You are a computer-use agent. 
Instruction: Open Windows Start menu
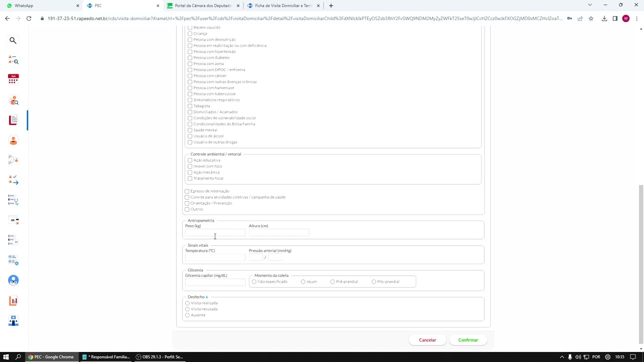[x=6, y=357]
